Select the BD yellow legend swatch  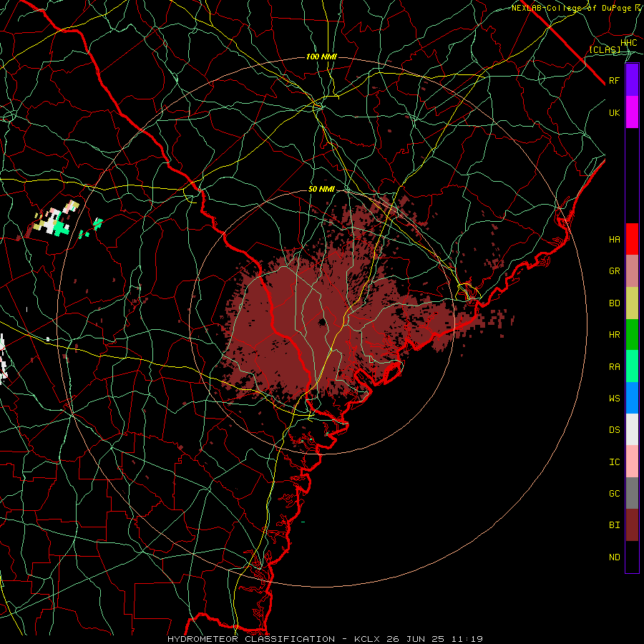(x=632, y=303)
